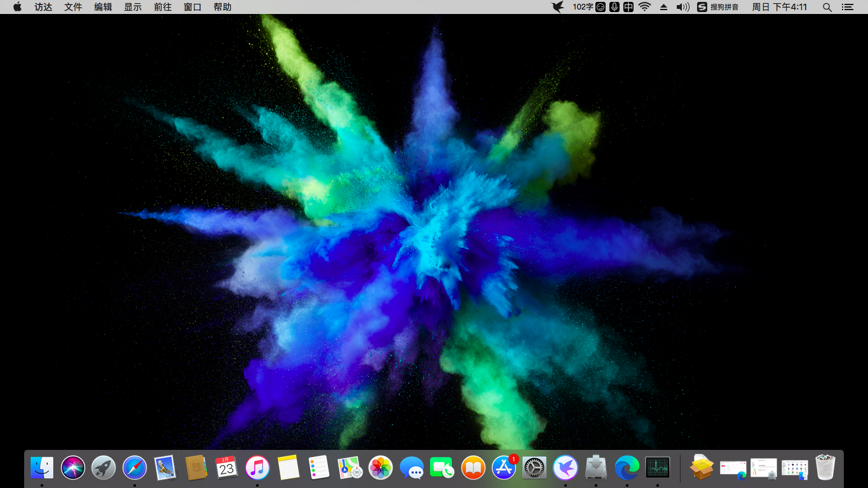Open Wi-Fi status menu
This screenshot has width=868, height=488.
(x=645, y=7)
